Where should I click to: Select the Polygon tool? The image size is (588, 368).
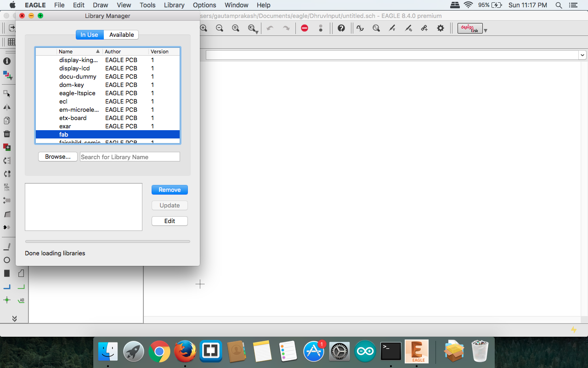click(x=21, y=273)
